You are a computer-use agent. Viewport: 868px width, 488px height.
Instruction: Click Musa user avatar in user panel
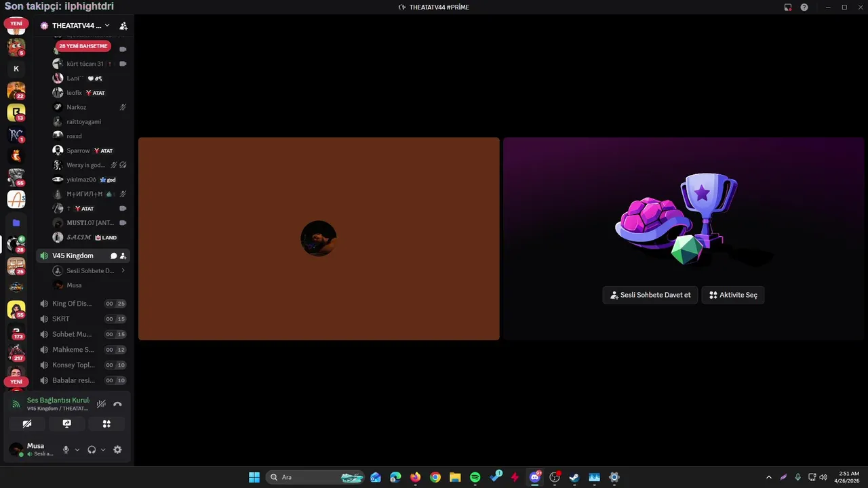(16, 449)
